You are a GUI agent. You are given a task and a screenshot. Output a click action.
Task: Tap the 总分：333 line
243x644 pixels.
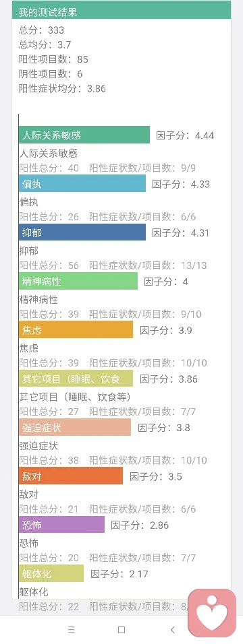pos(42,30)
